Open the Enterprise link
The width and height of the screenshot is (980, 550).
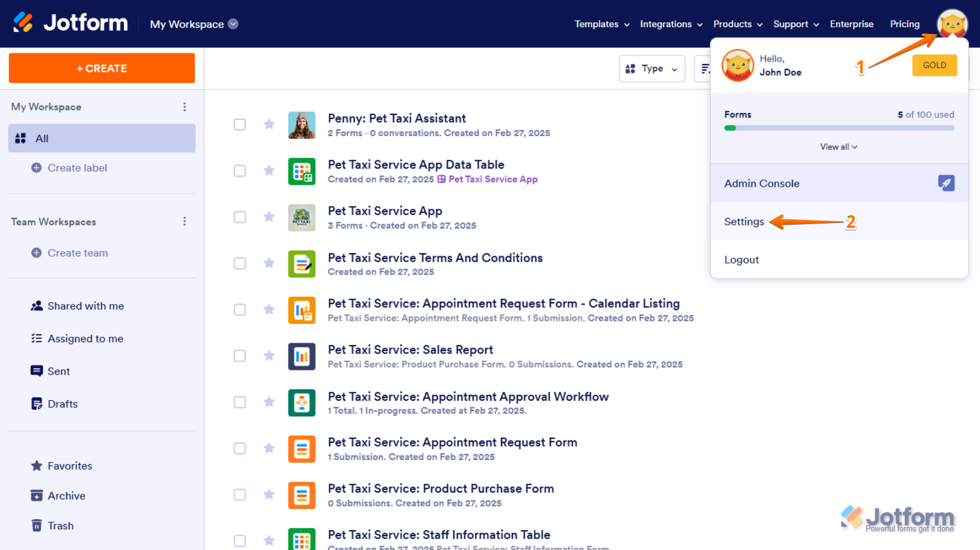(x=852, y=24)
